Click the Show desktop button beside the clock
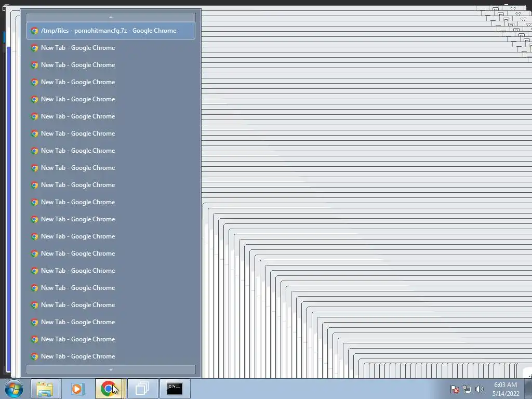This screenshot has height=399, width=532. click(528, 389)
